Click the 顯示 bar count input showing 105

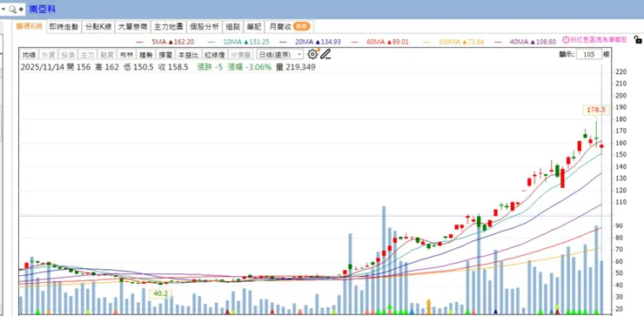click(589, 54)
